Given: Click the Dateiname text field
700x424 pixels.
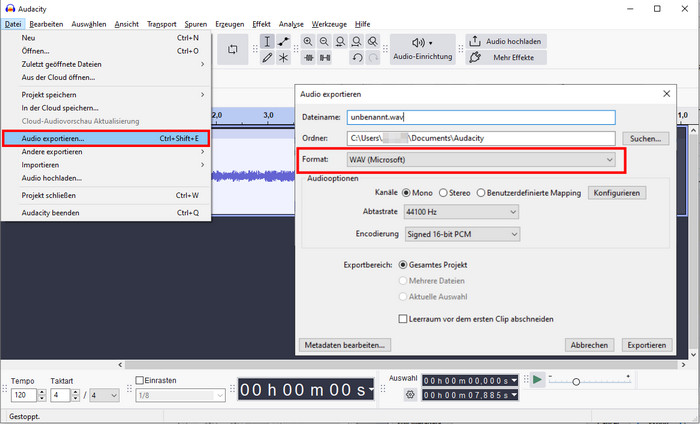Looking at the screenshot, I should pos(481,117).
